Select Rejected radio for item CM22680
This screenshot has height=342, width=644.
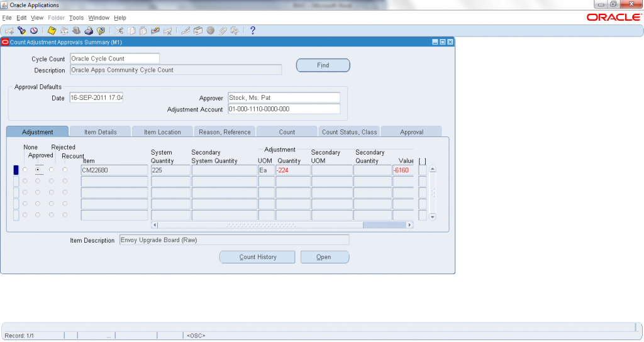coord(52,170)
